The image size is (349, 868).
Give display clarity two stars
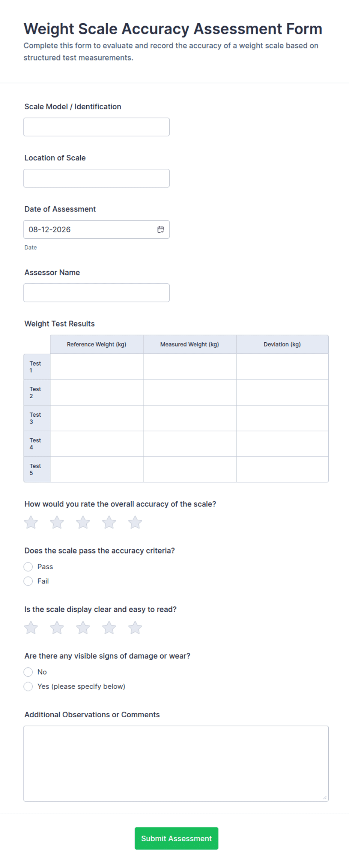(x=57, y=628)
